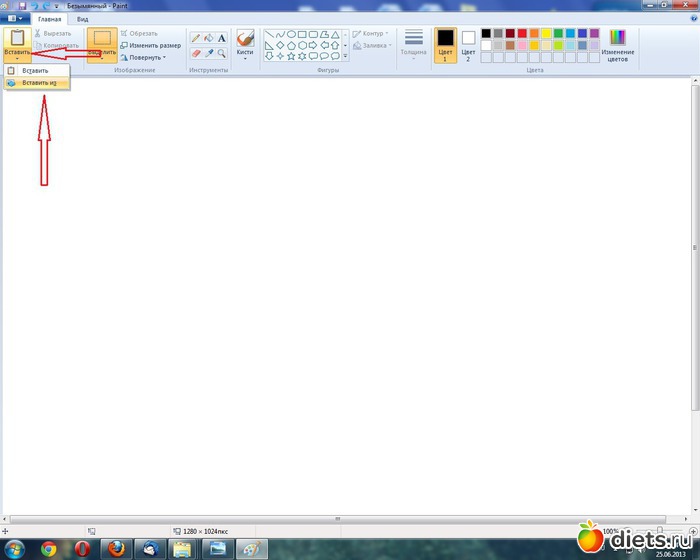Image resolution: width=700 pixels, height=560 pixels.
Task: Open Google Chrome from the taskbar
Action: click(48, 548)
